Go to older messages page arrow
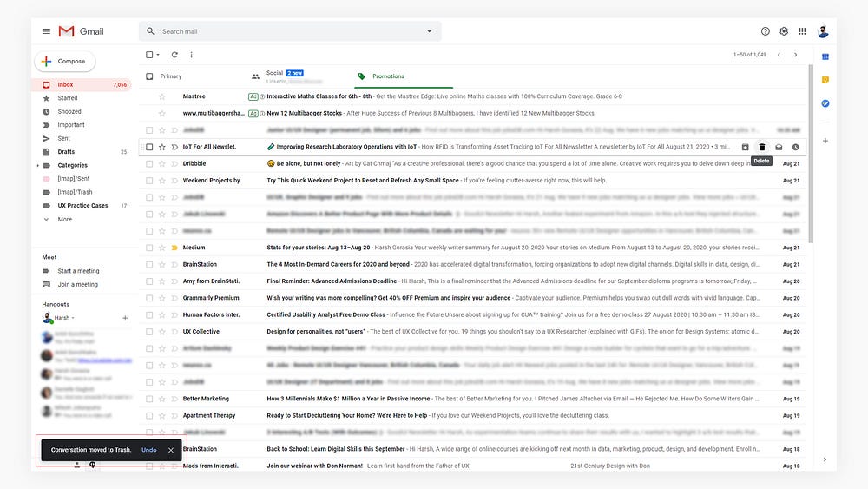 point(795,55)
